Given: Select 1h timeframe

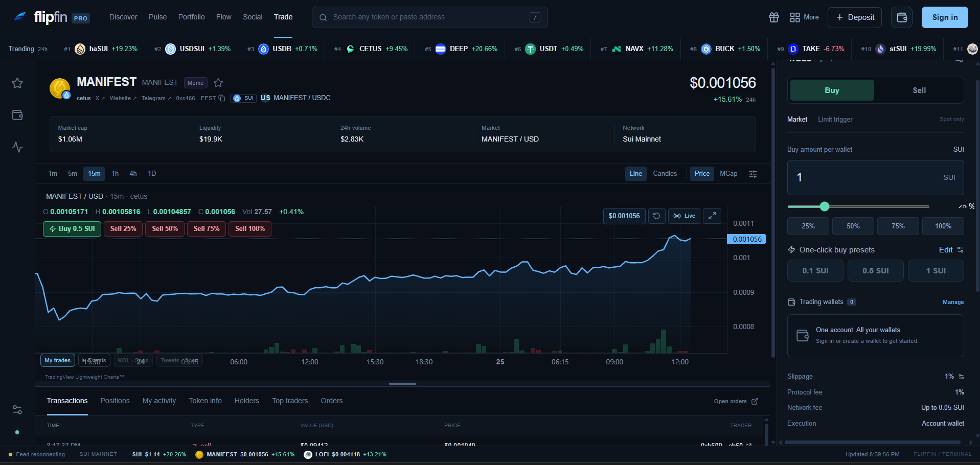Looking at the screenshot, I should (x=116, y=174).
